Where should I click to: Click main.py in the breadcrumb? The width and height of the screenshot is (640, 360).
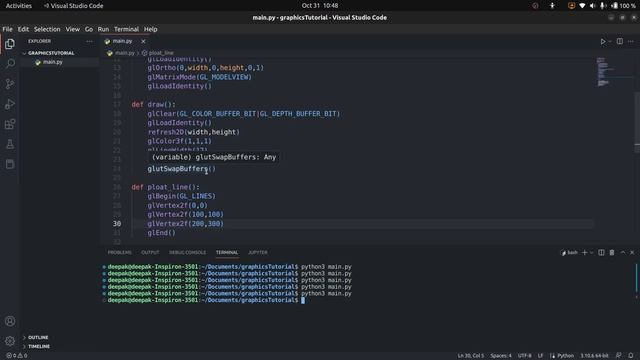(125, 53)
